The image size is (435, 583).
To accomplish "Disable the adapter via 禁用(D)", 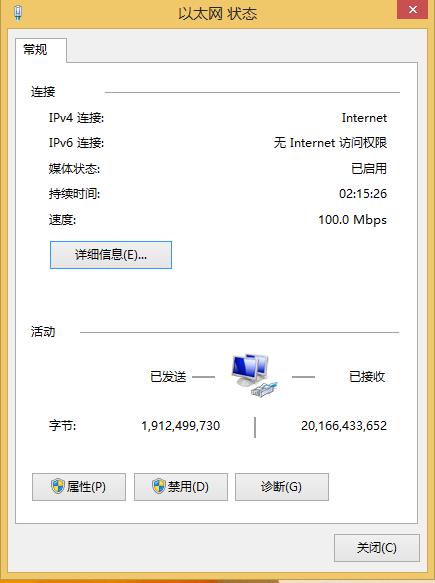I will click(181, 487).
